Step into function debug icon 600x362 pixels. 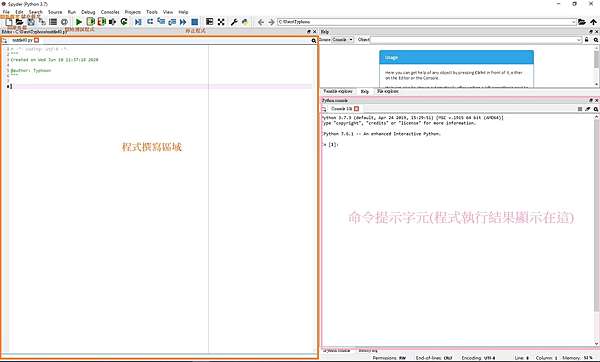click(161, 22)
